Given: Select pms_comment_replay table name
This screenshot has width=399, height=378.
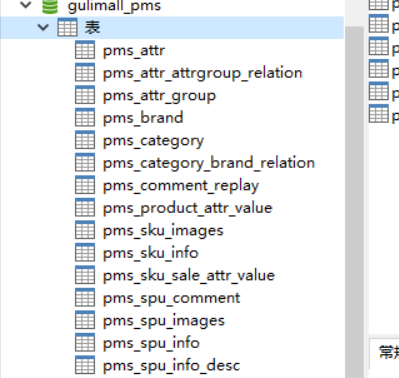Looking at the screenshot, I should pos(181,186).
